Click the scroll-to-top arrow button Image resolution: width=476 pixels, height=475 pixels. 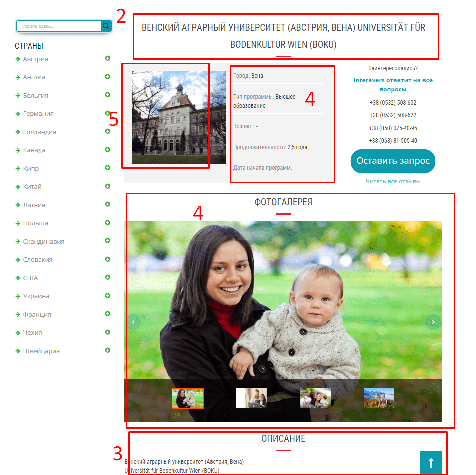tap(431, 463)
